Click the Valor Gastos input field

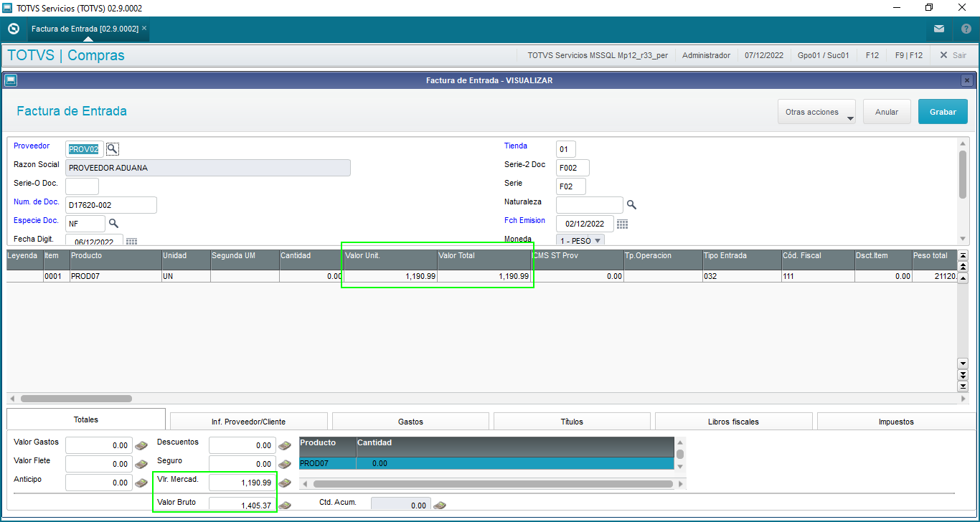click(x=99, y=445)
